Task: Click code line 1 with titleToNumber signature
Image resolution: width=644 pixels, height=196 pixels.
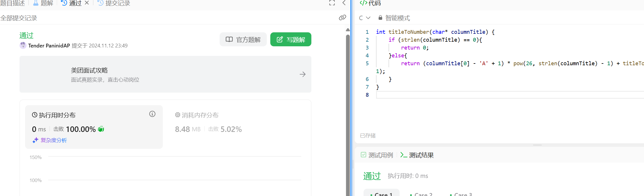Action: click(435, 32)
